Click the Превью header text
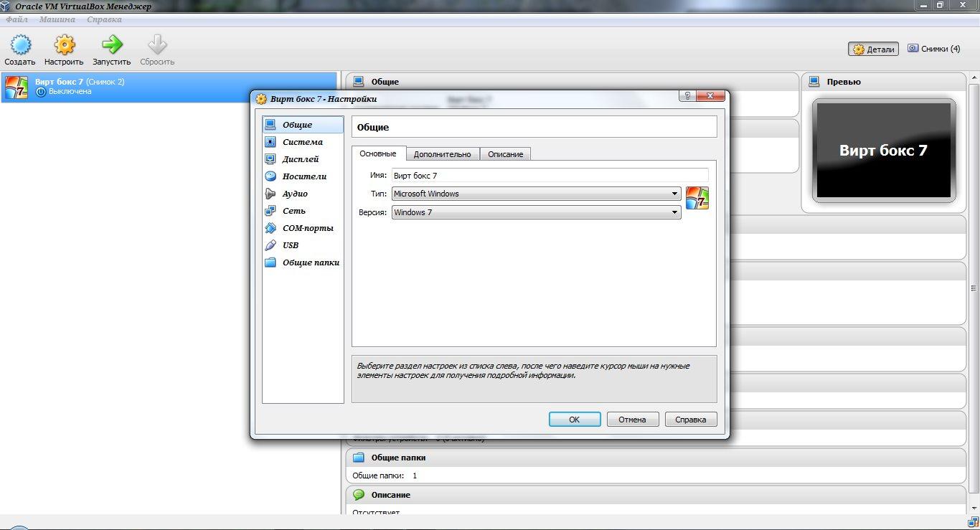This screenshot has height=530, width=980. point(844,82)
